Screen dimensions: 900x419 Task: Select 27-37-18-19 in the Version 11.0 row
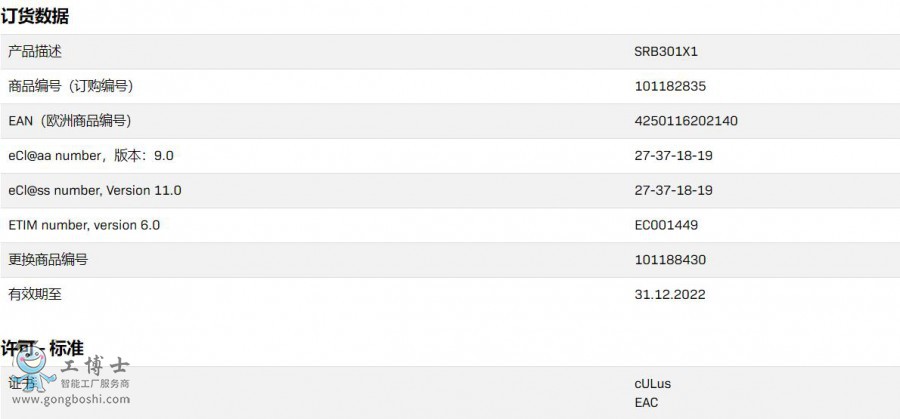click(673, 190)
